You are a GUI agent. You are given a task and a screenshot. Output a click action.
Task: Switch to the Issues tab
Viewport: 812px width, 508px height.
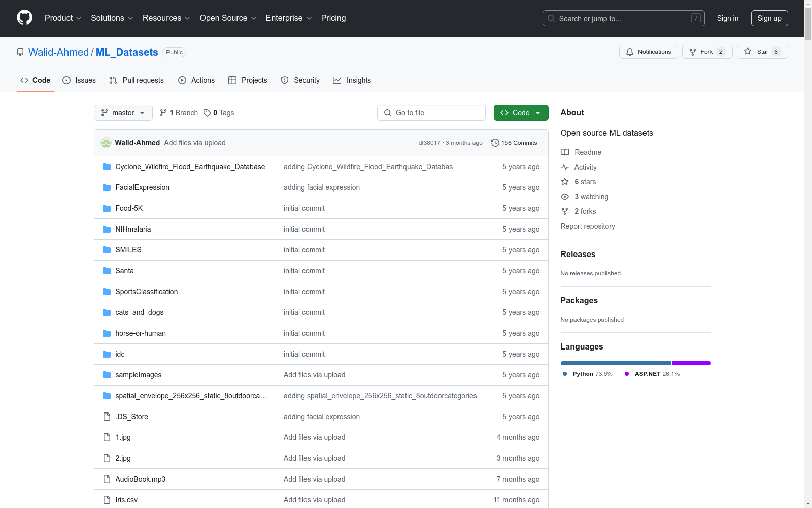point(79,80)
